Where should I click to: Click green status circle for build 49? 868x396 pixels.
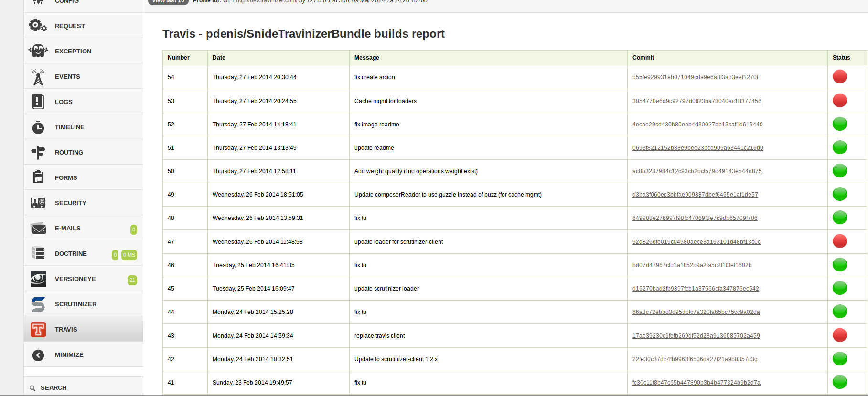pyautogui.click(x=840, y=194)
